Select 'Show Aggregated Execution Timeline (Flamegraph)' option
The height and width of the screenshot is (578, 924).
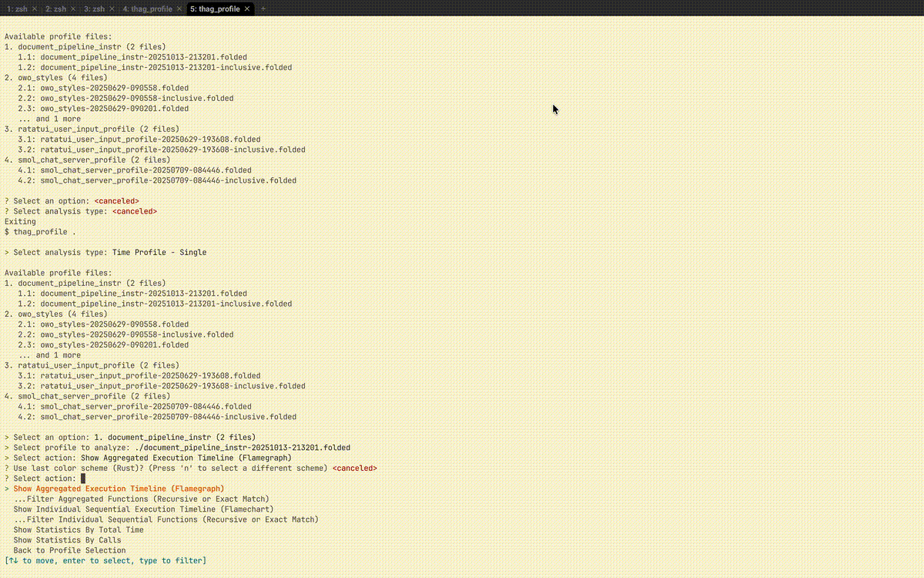tap(119, 489)
